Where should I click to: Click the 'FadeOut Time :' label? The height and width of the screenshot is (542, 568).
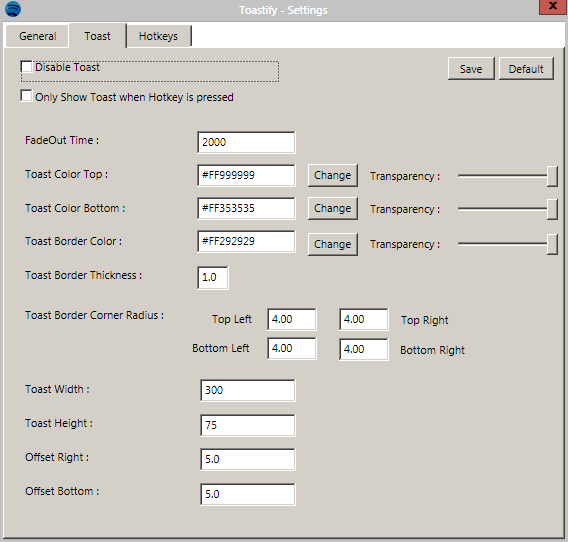[x=62, y=140]
